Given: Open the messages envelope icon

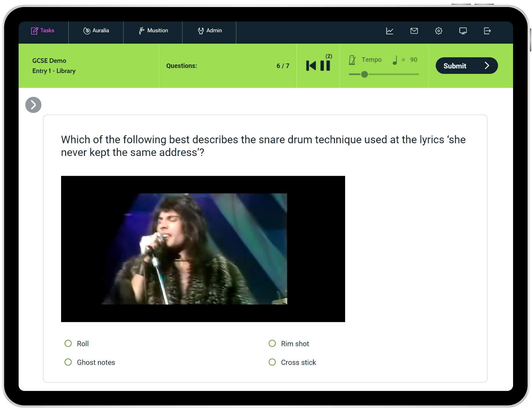Looking at the screenshot, I should click(x=414, y=31).
